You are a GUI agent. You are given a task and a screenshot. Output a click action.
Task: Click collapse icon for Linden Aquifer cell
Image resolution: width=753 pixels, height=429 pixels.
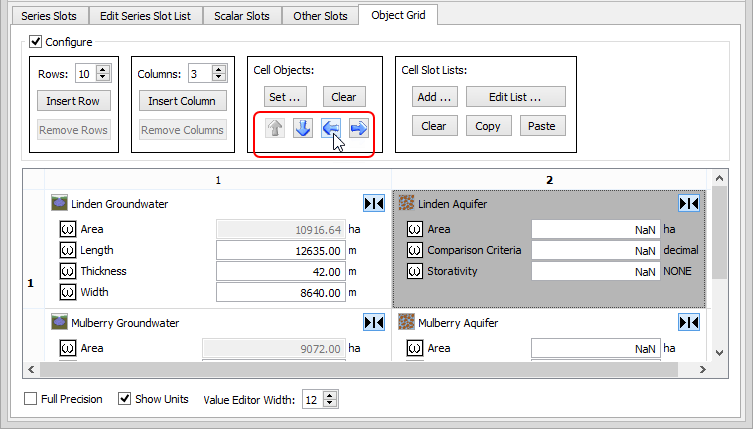pos(688,204)
